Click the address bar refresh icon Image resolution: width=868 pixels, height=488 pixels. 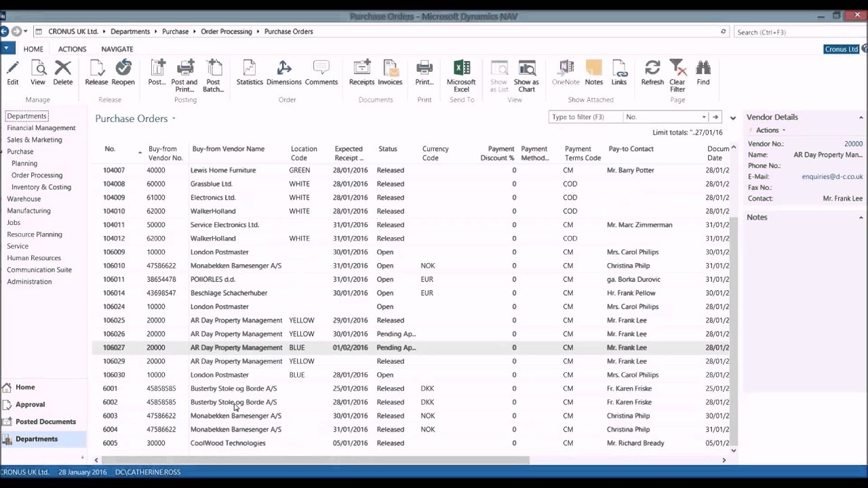(x=723, y=31)
